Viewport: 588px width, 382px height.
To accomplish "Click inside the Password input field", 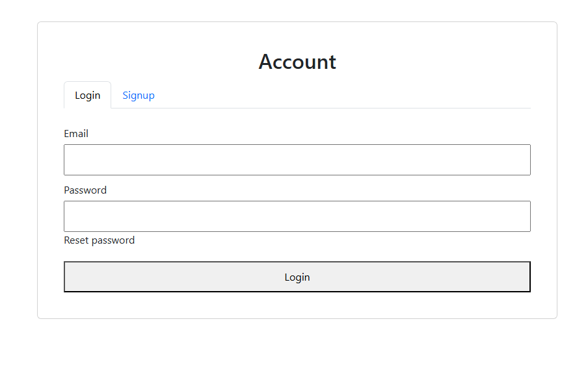I will (297, 216).
